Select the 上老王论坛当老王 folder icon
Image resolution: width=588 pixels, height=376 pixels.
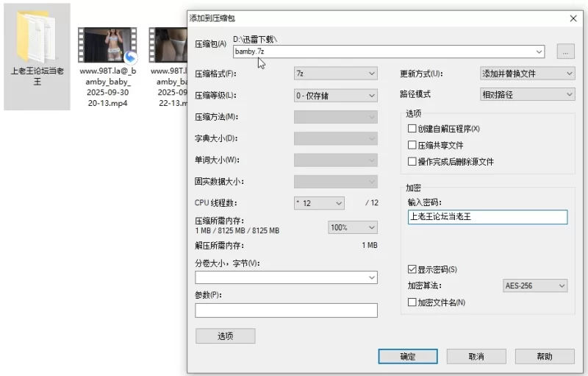37,37
